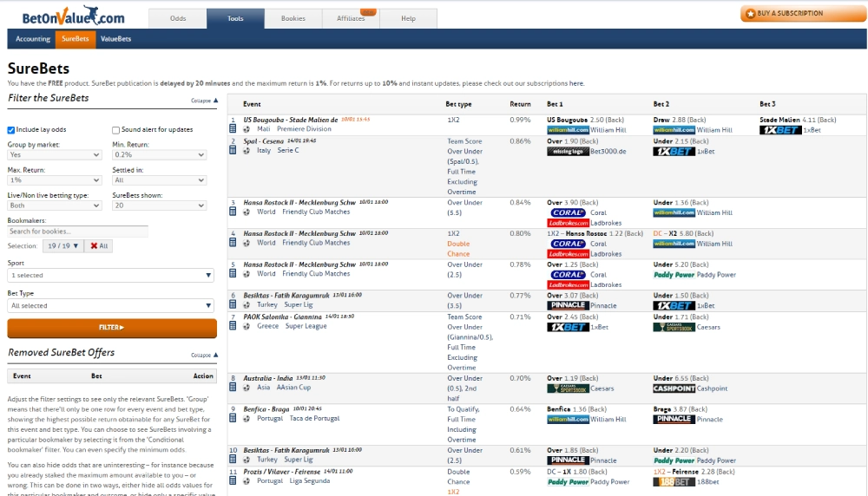The image size is (868, 496).
Task: Open US Bougouba - Stade Malien de event
Action: pyautogui.click(x=291, y=120)
